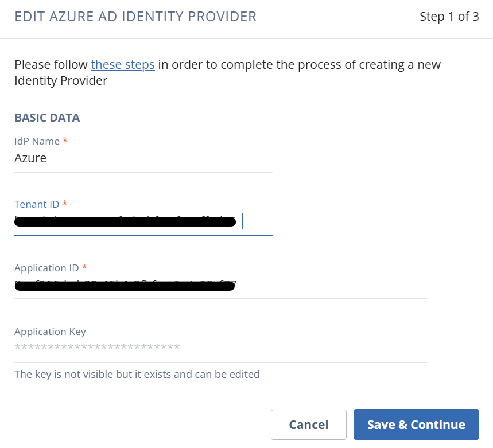Viewport: 493px width, 448px height.
Task: Click the blacked-out Application ID value
Action: click(125, 285)
